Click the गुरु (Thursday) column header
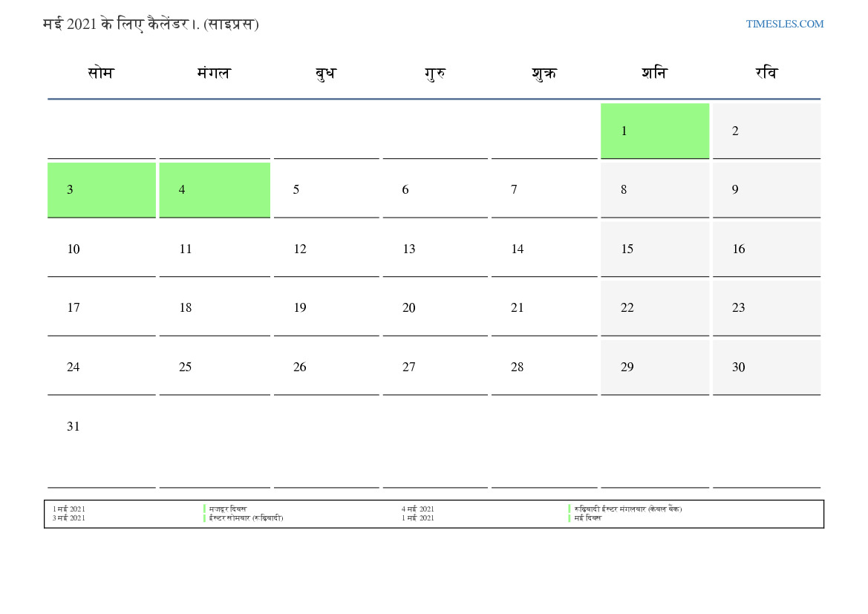Screen dimensions: 868x614 click(x=435, y=74)
